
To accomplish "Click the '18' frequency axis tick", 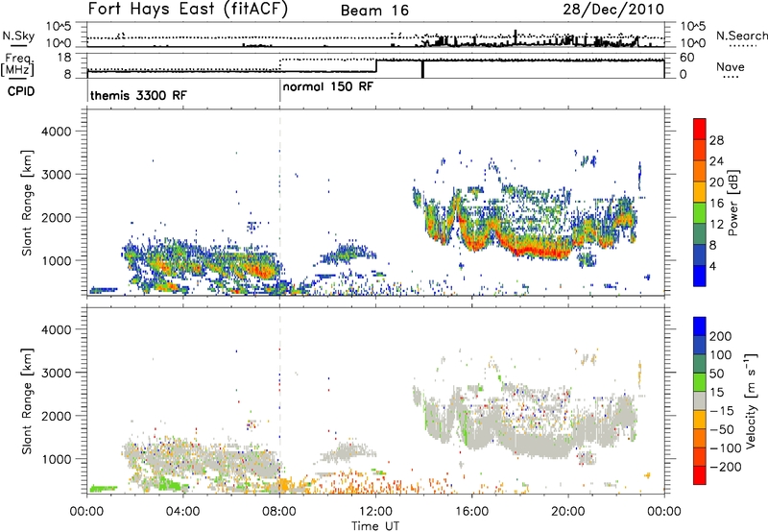I will pyautogui.click(x=64, y=58).
